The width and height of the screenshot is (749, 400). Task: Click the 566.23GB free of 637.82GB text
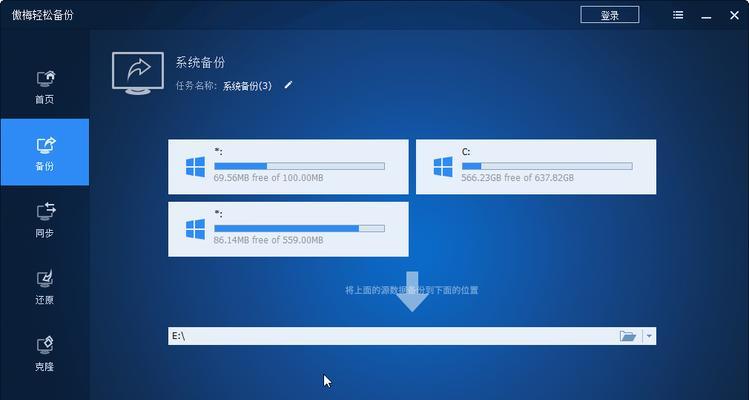(x=518, y=178)
